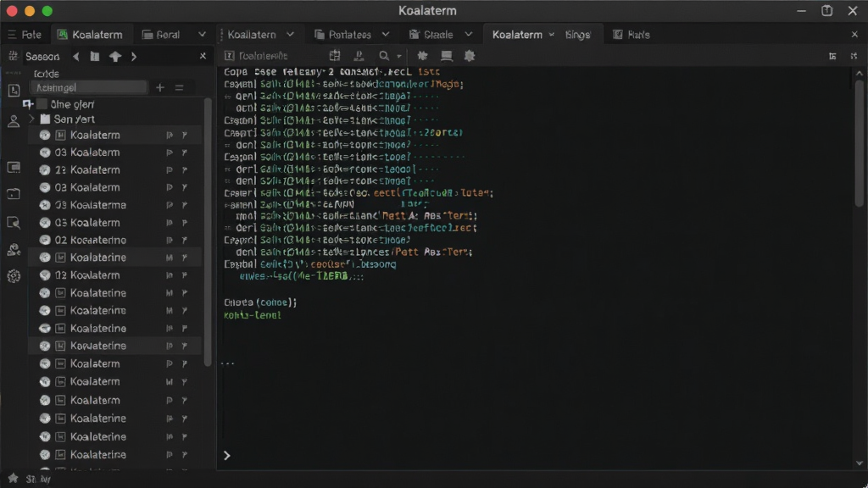The height and width of the screenshot is (488, 868).
Task: Click the terminal prompt chevron at the bottom
Action: (x=227, y=455)
